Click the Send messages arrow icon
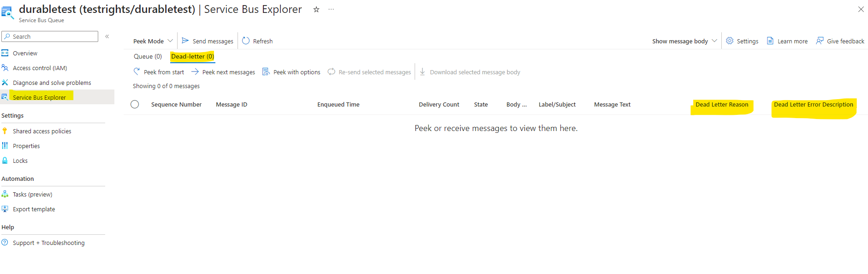This screenshot has width=868, height=274. [185, 41]
